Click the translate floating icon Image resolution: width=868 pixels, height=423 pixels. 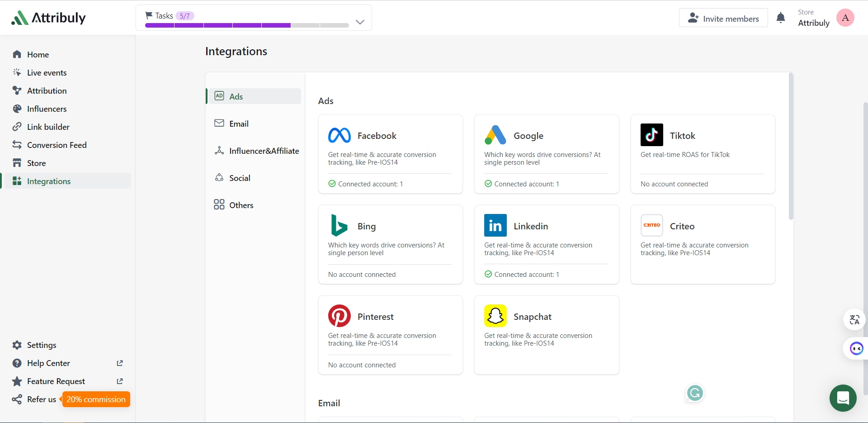click(854, 320)
